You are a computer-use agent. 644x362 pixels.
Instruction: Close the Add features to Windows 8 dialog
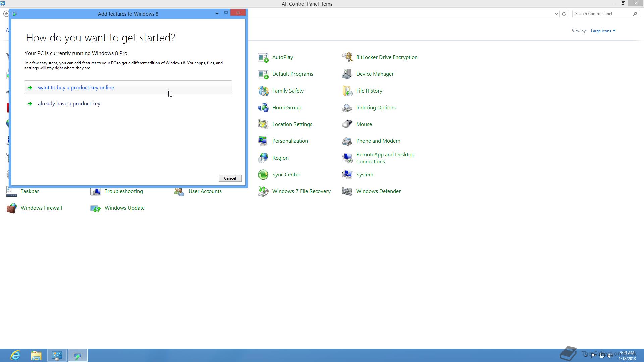coord(238,13)
